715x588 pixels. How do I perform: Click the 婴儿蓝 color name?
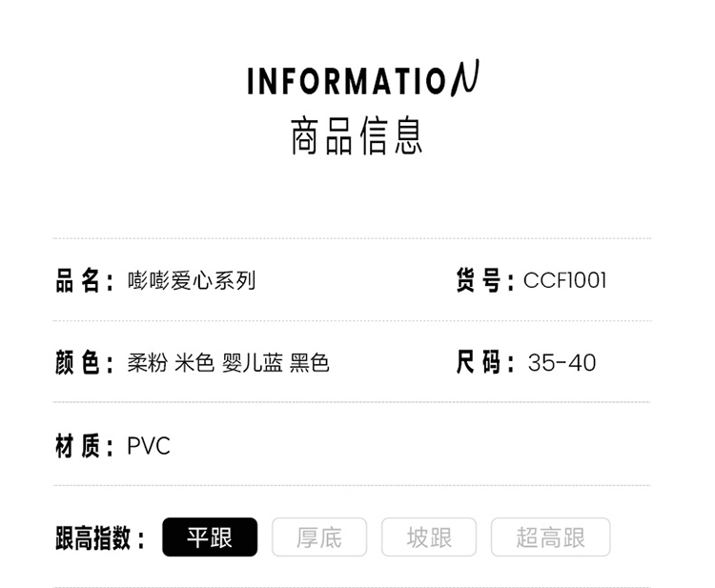pyautogui.click(x=253, y=363)
